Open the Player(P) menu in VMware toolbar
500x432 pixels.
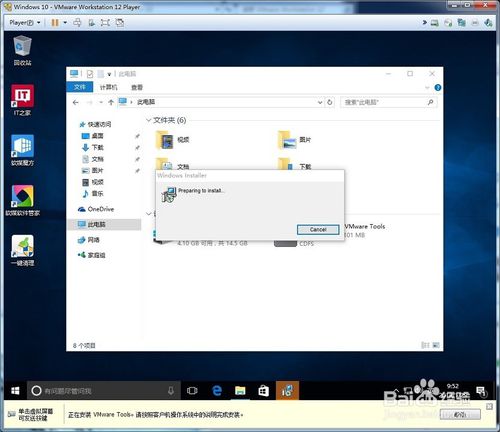(24, 23)
